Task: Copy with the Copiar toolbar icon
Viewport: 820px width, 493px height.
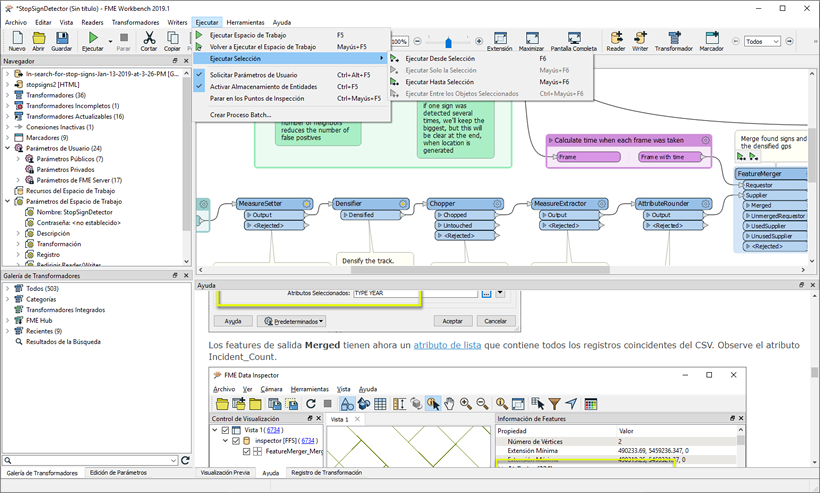Action: tap(172, 38)
